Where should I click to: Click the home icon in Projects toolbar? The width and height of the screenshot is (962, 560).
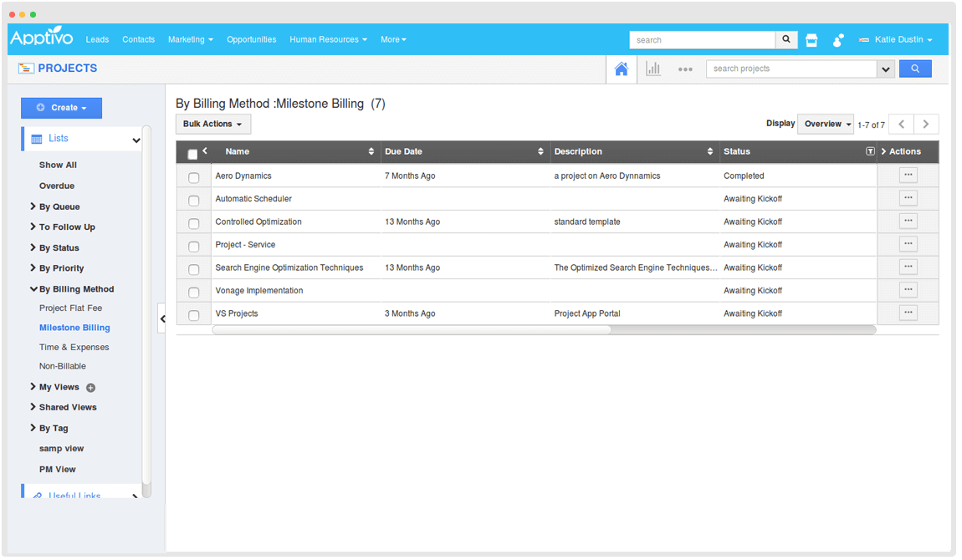tap(621, 69)
